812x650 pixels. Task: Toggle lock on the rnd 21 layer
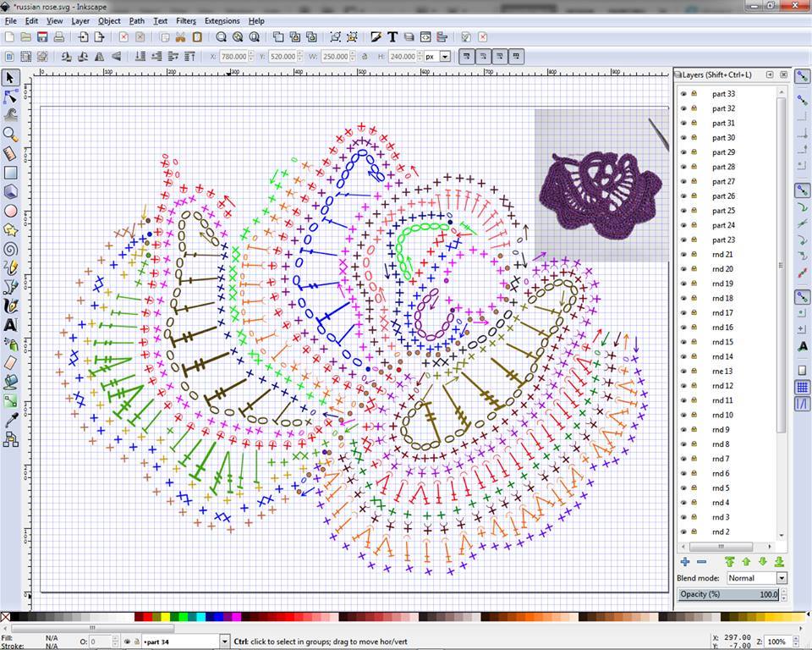694,255
